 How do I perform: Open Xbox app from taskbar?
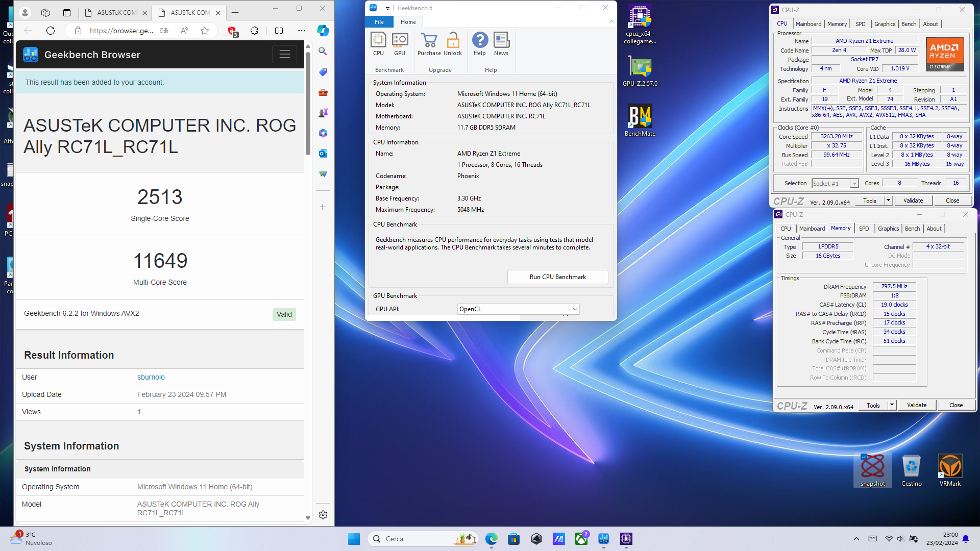[581, 539]
